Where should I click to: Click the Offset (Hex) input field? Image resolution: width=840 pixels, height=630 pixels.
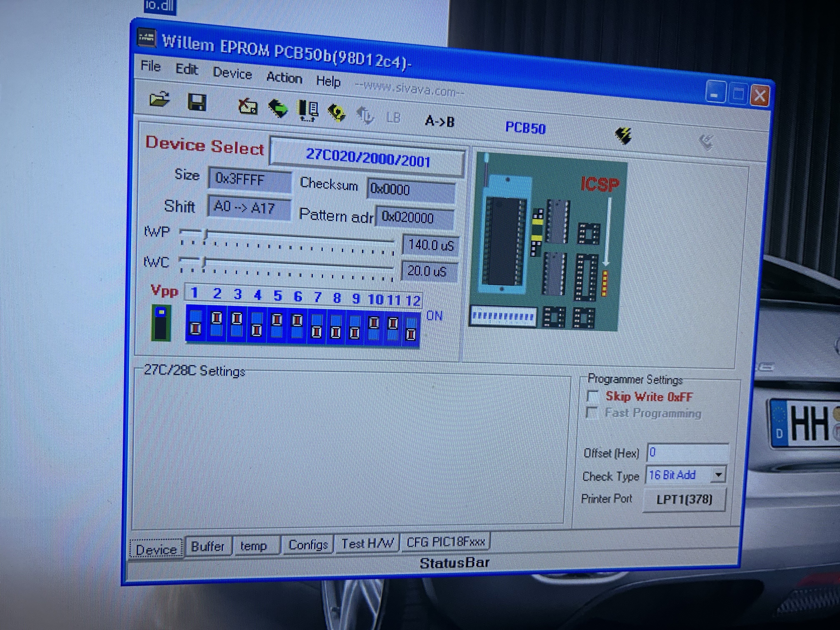[x=687, y=452]
